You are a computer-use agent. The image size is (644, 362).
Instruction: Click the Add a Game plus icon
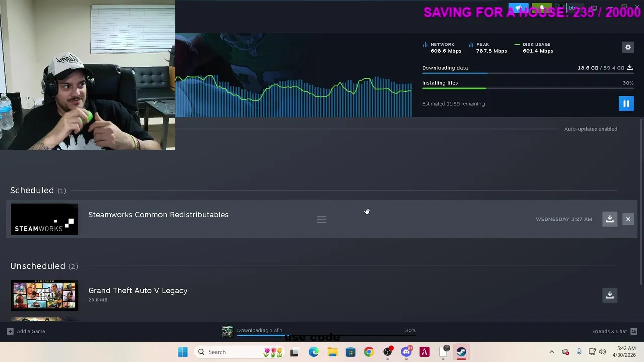point(10,331)
